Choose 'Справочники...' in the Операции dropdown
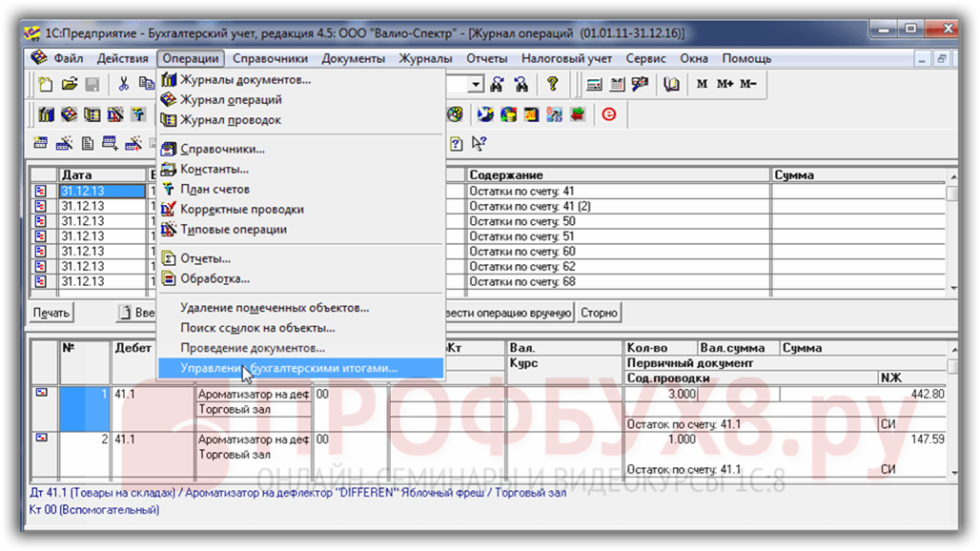 point(300,149)
